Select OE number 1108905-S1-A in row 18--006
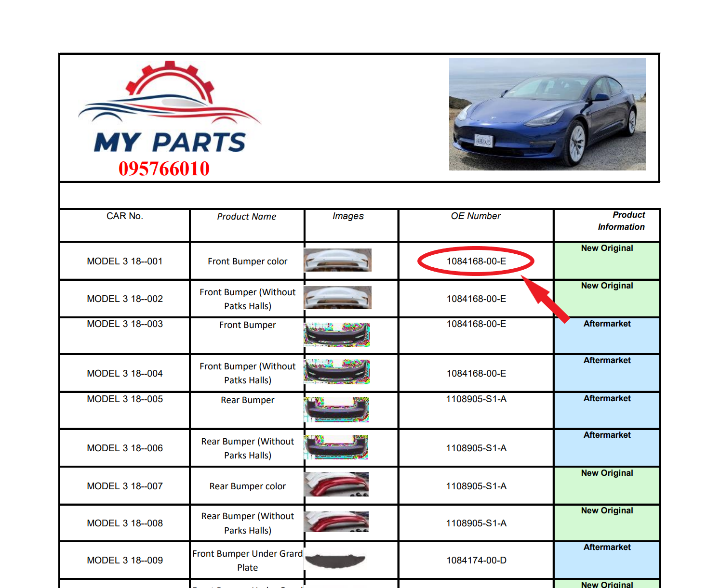 pos(476,448)
